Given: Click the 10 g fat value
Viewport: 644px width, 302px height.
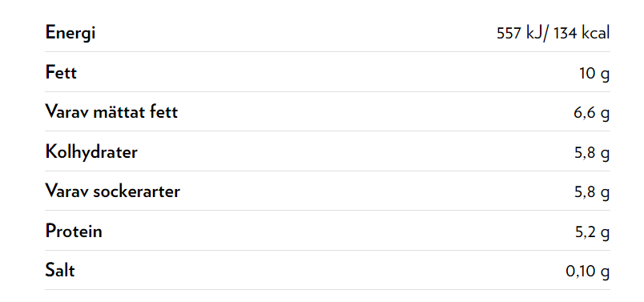Looking at the screenshot, I should 594,74.
